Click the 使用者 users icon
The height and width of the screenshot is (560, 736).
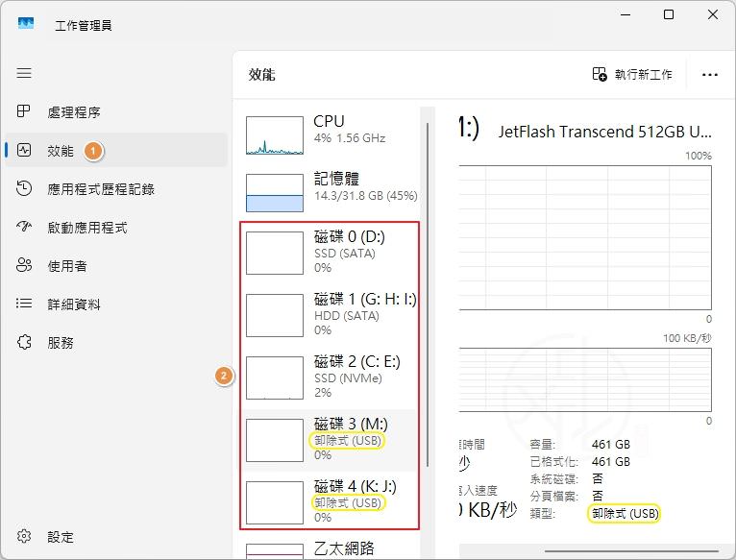pyautogui.click(x=25, y=266)
